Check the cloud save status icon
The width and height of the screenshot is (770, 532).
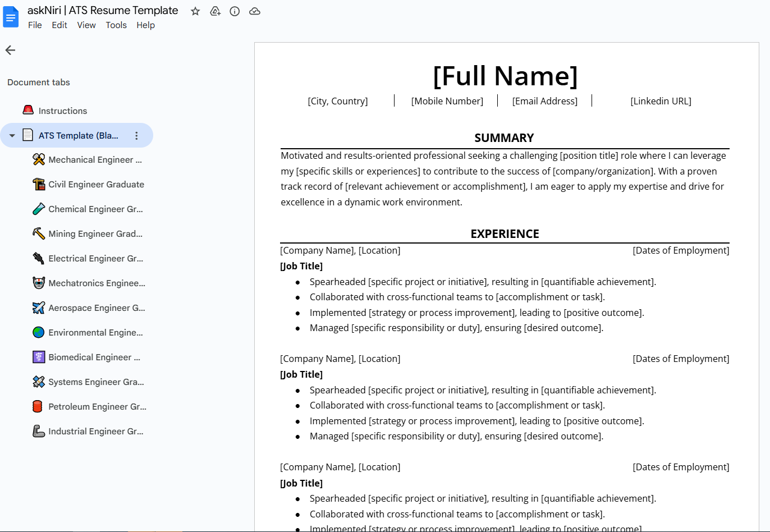click(255, 11)
